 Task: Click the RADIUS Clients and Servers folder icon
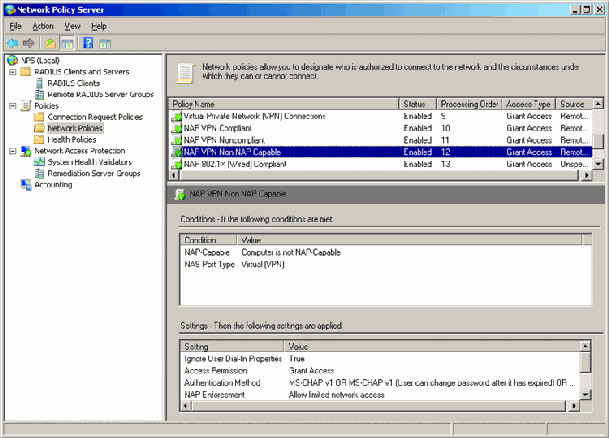[26, 71]
